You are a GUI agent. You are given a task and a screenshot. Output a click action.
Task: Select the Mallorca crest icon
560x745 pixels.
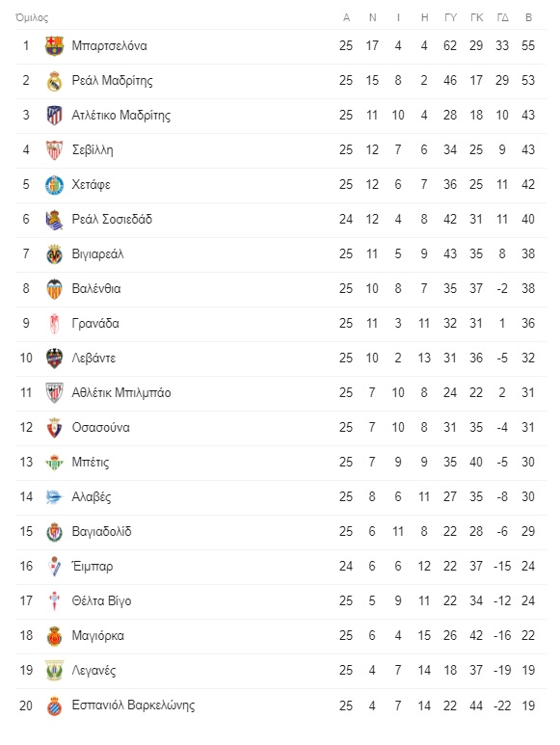click(x=54, y=636)
